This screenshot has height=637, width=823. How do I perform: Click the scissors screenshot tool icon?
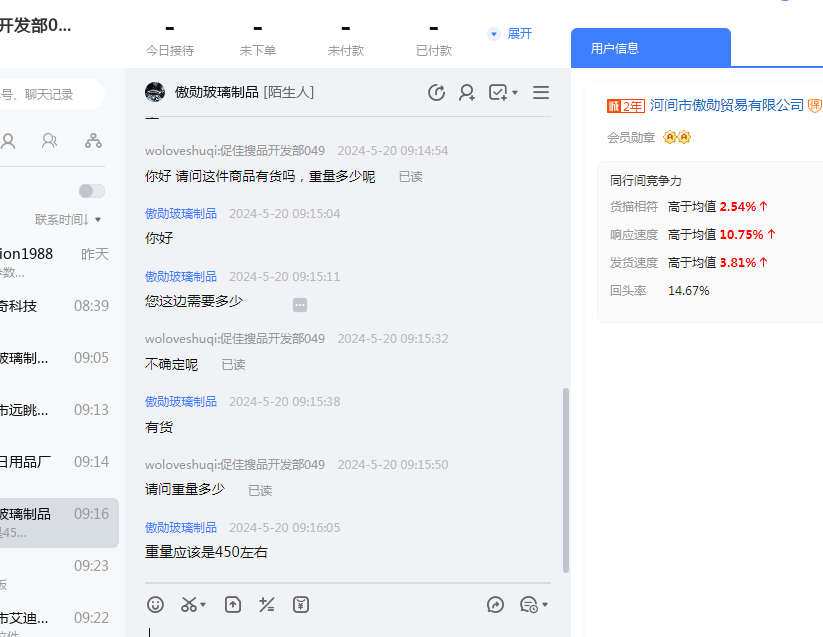pos(189,604)
